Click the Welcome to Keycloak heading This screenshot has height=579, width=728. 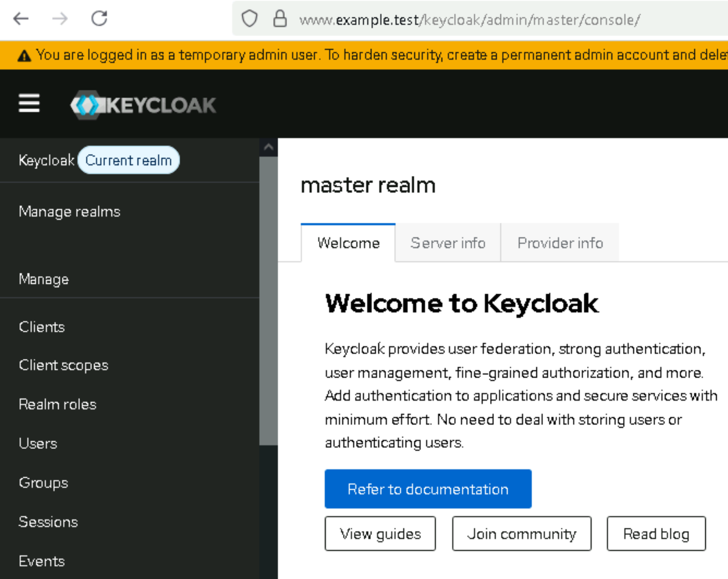pyautogui.click(x=462, y=303)
